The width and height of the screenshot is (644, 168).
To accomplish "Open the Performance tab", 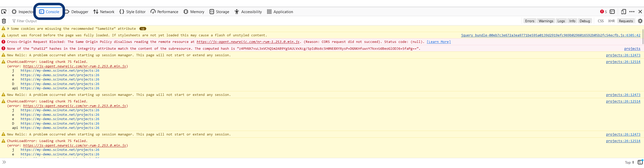I will point(164,12).
